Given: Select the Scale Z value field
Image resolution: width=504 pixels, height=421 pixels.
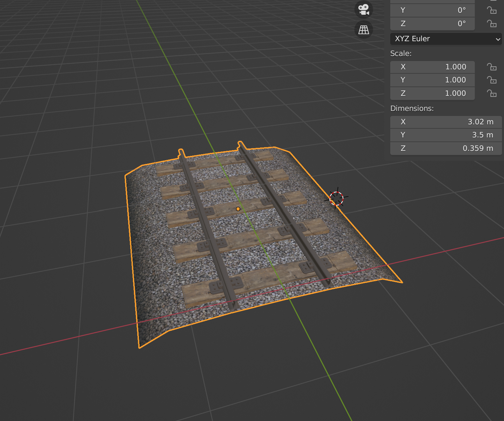Looking at the screenshot, I should point(432,93).
